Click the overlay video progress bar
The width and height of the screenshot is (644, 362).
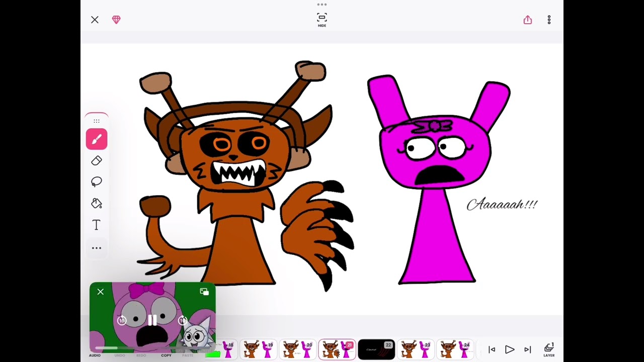(x=152, y=347)
